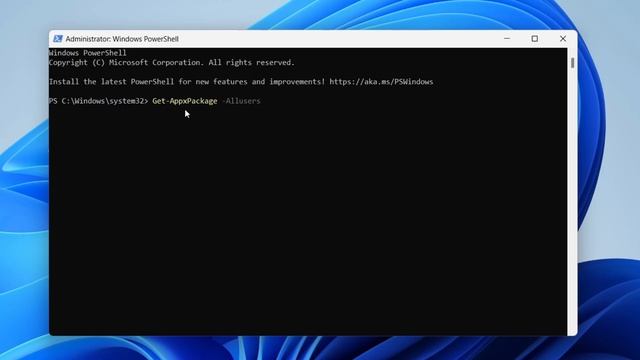The height and width of the screenshot is (360, 640).
Task: Close the Administrator PowerShell window
Action: pos(563,39)
